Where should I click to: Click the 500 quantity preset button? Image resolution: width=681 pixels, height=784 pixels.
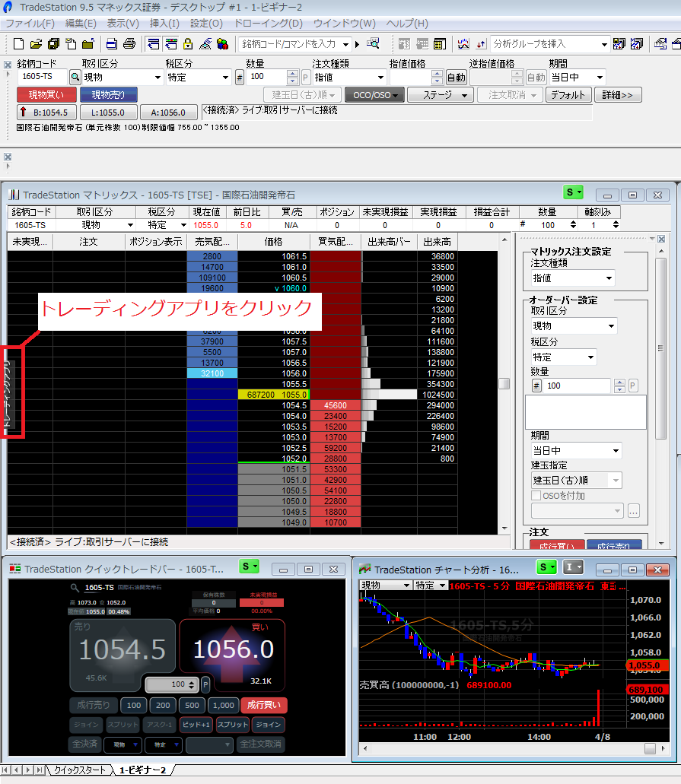(x=193, y=705)
